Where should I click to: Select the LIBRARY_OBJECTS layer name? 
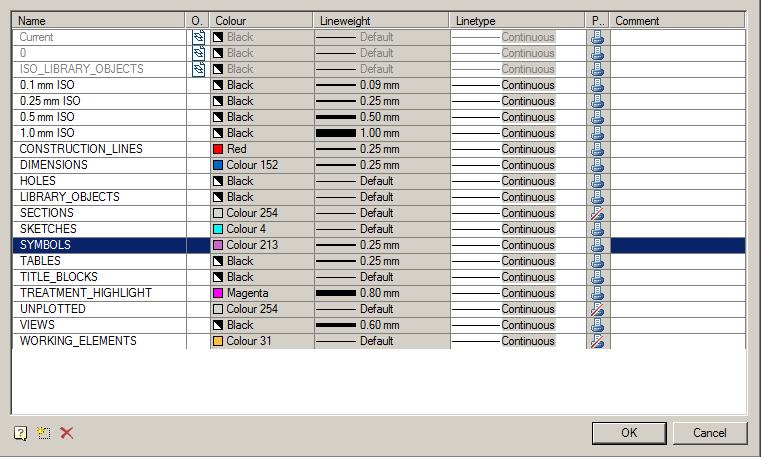pyautogui.click(x=70, y=197)
